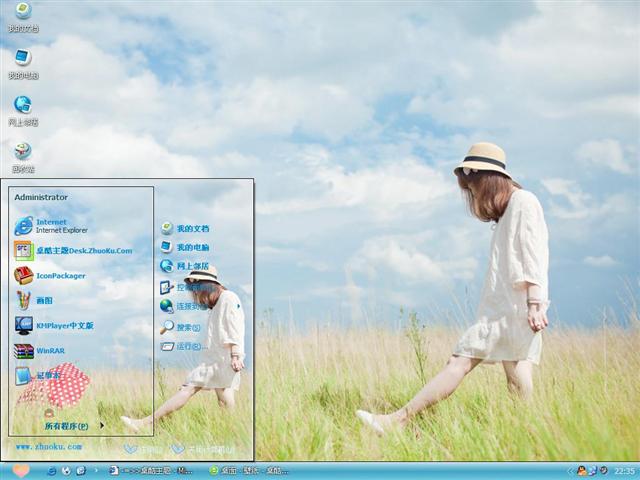The width and height of the screenshot is (640, 480).
Task: Open My Computer desktop icon
Action: pos(23,64)
